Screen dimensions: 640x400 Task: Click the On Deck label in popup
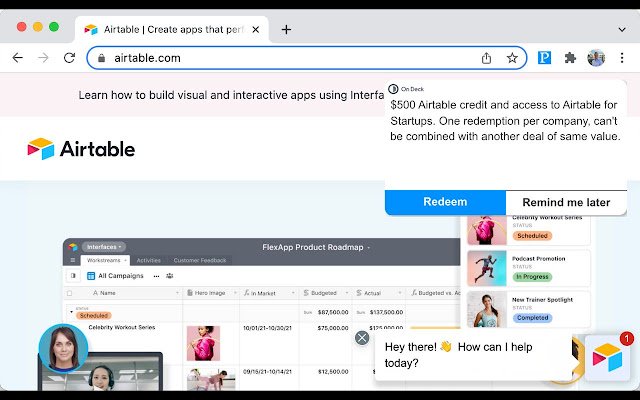[x=412, y=89]
